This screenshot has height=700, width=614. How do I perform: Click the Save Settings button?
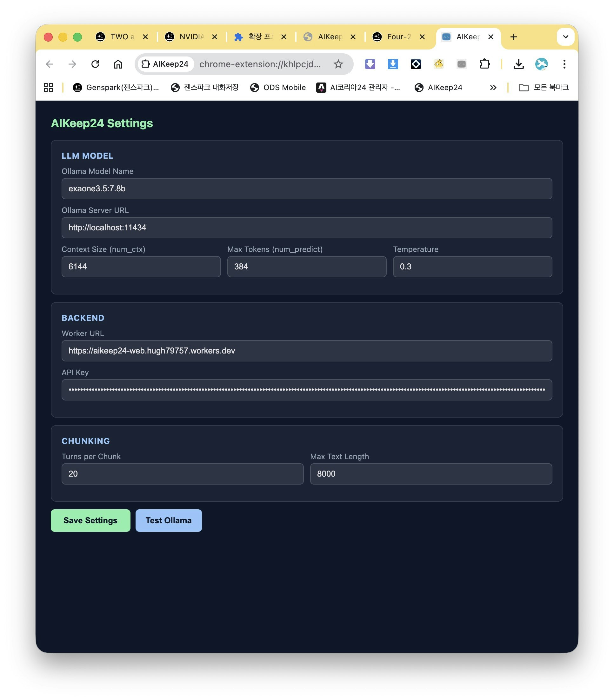90,520
